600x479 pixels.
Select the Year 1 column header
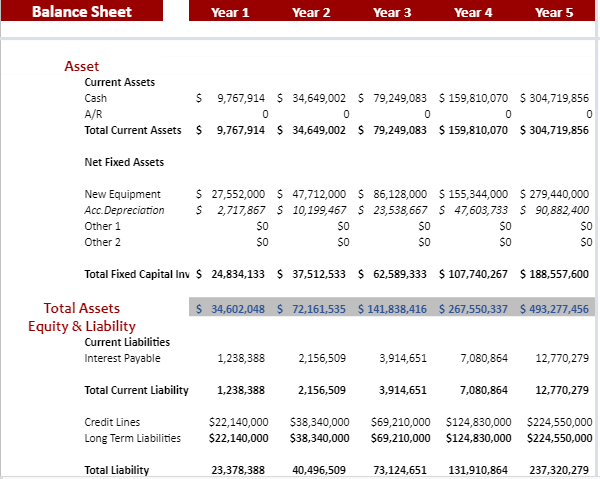pos(230,13)
